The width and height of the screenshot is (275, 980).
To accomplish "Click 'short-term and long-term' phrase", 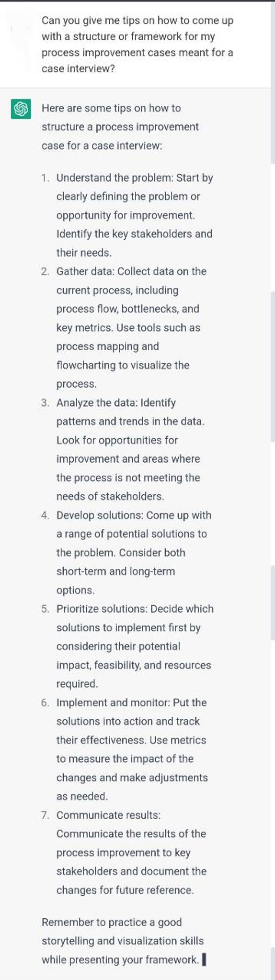I will [115, 571].
